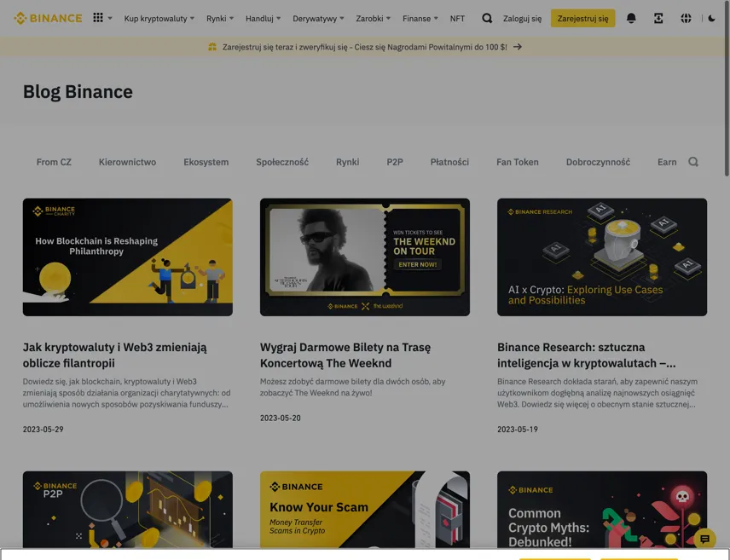The image size is (730, 560).
Task: Select the Earn category tab
Action: pyautogui.click(x=667, y=162)
